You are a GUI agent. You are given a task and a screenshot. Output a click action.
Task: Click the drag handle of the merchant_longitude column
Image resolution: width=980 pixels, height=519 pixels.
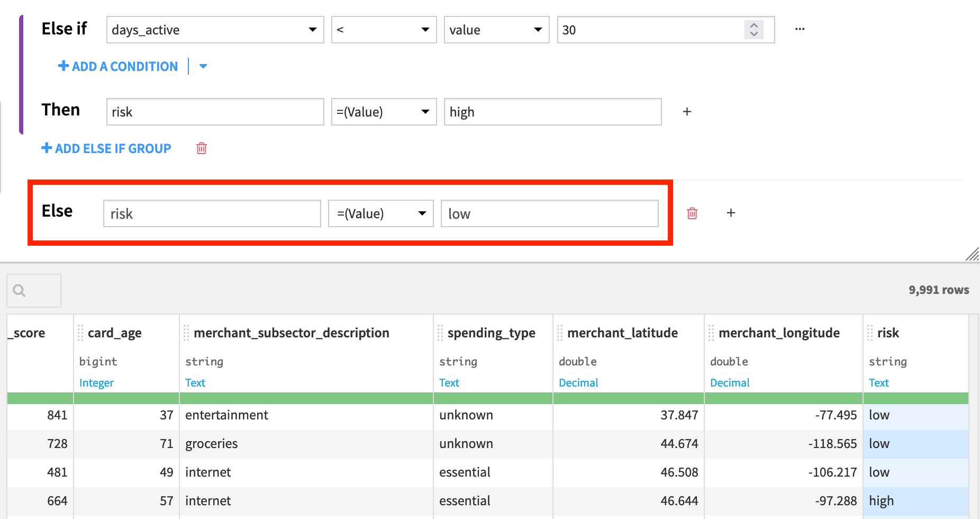pyautogui.click(x=711, y=333)
